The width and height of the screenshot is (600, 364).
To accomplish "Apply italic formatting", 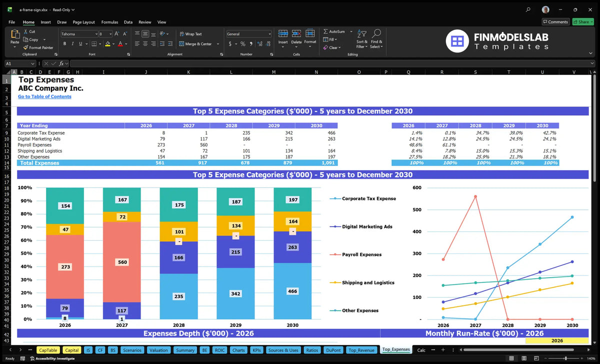I will pyautogui.click(x=72, y=44).
